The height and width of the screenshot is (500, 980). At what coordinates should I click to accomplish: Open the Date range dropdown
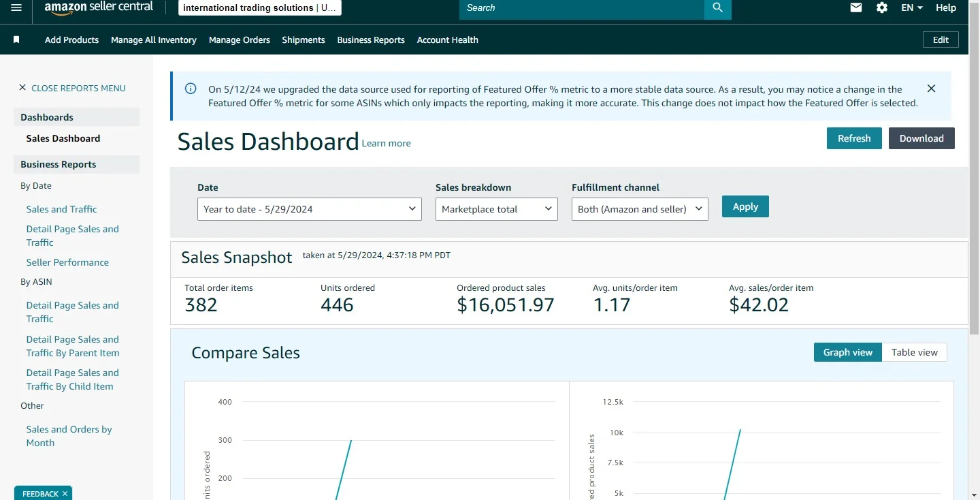click(x=310, y=209)
